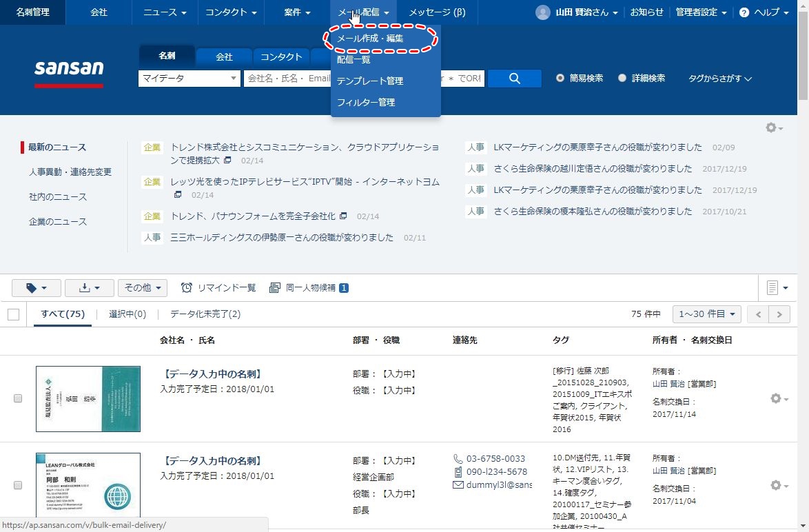Open external link icon after クラウドアプリケーション news

(x=227, y=160)
